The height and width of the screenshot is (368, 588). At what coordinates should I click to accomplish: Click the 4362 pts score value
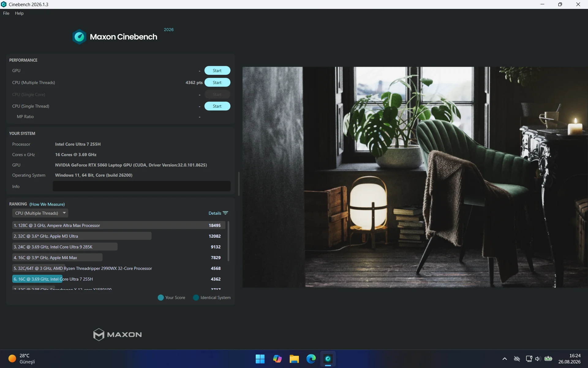(x=194, y=82)
